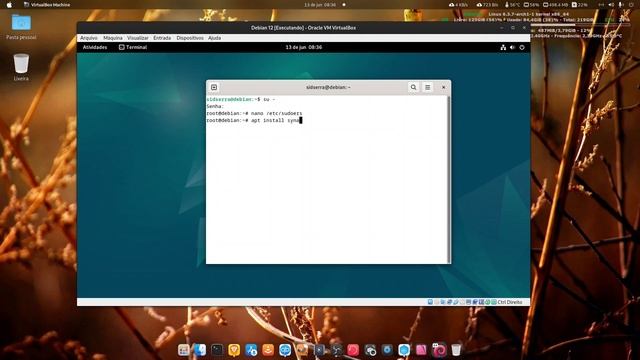
Task: Open the Dispositivos menu
Action: point(190,38)
